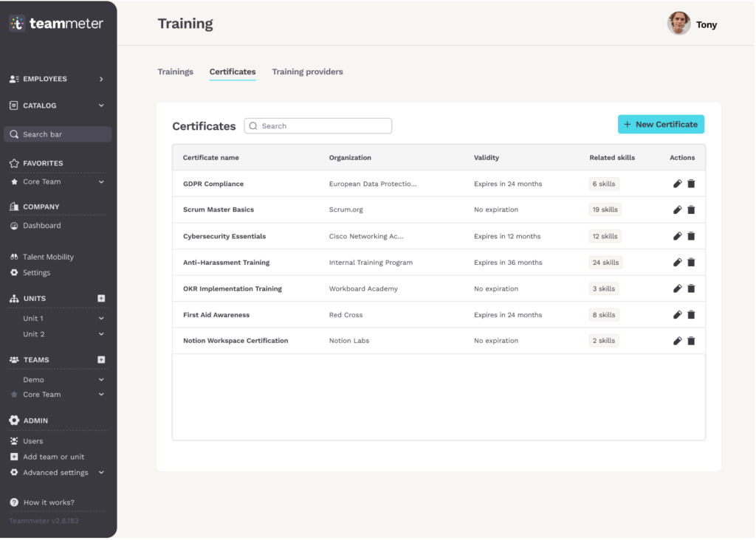Delete the Scrum Master Basics certificate

pyautogui.click(x=691, y=210)
